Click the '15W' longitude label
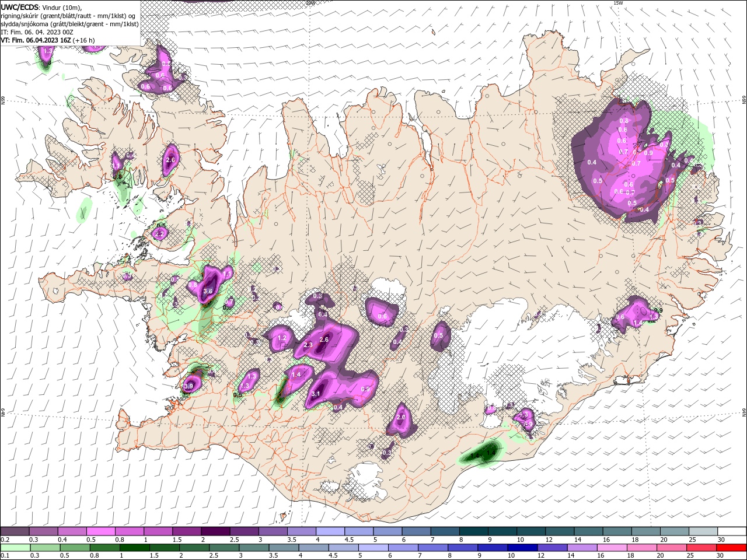 (x=617, y=3)
